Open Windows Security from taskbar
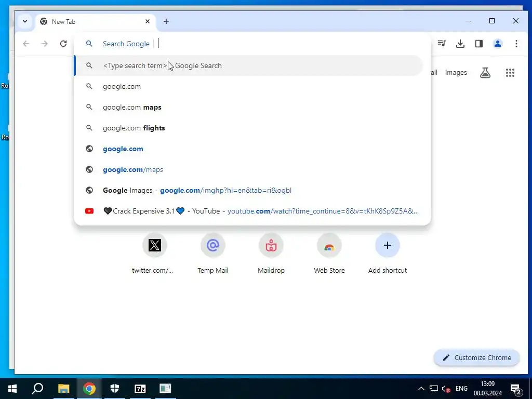This screenshot has width=532, height=399. (115, 389)
